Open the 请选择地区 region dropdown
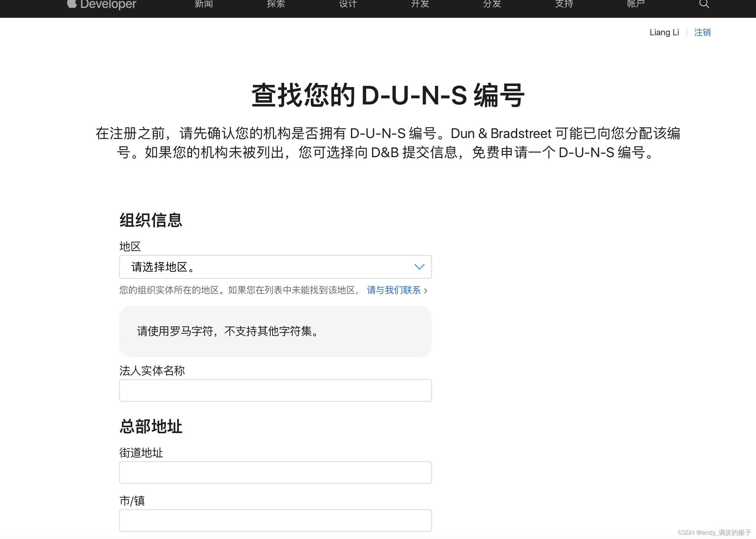The height and width of the screenshot is (539, 756). (275, 267)
